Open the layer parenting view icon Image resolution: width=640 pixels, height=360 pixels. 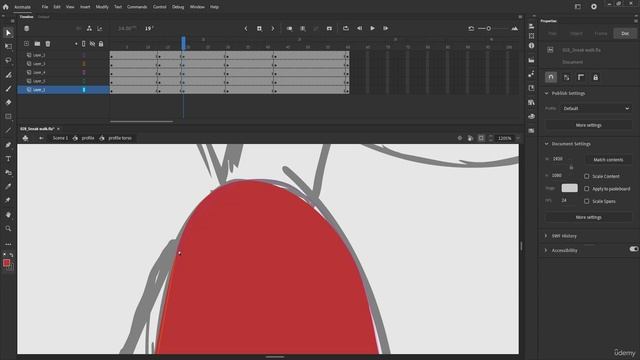(x=89, y=29)
